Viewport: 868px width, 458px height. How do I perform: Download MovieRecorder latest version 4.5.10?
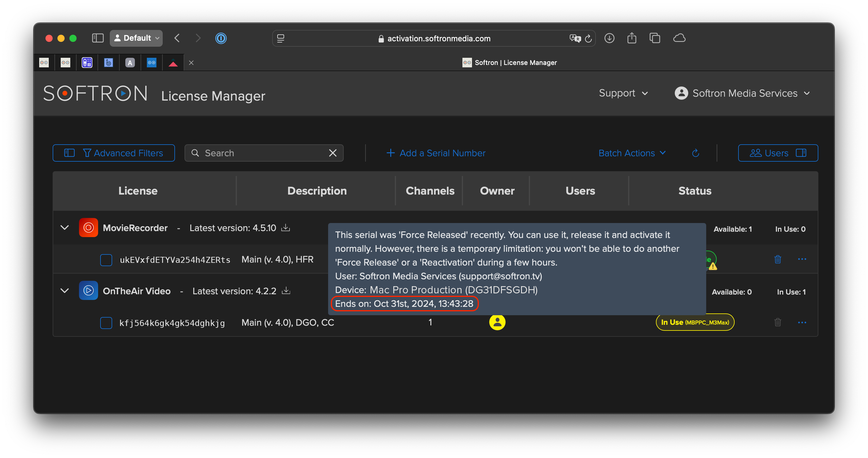(x=286, y=228)
